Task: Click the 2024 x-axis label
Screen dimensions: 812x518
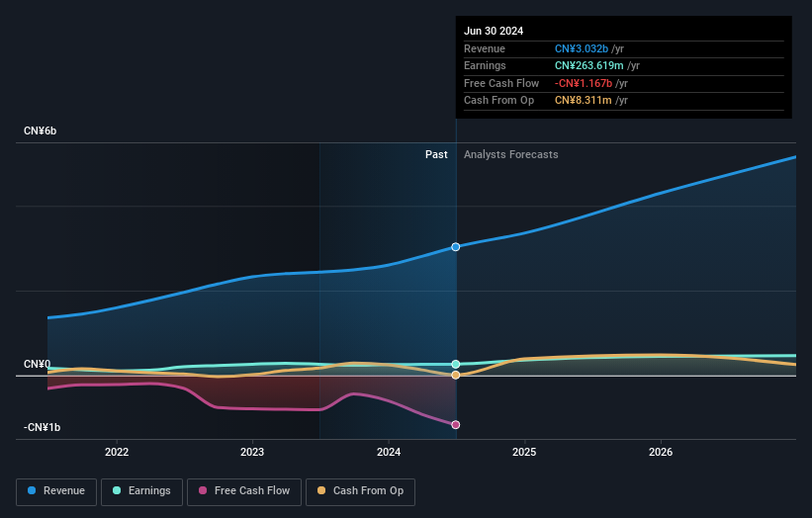Action: pos(389,452)
